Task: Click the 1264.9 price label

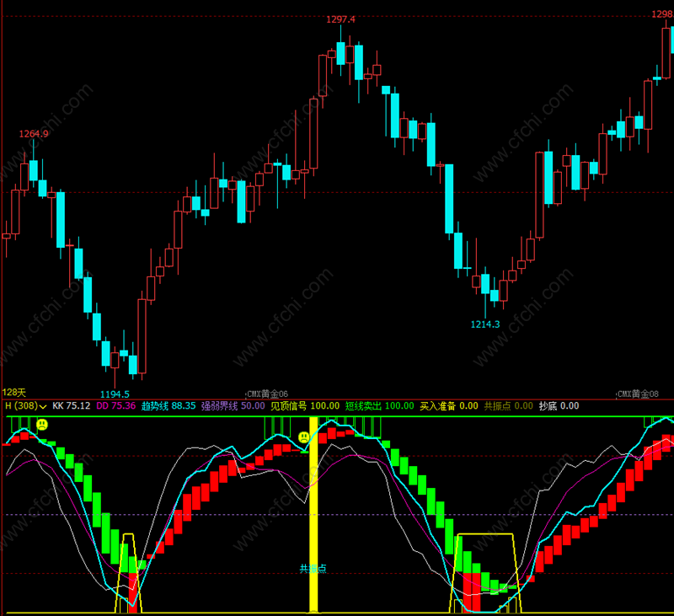Action: pos(34,134)
